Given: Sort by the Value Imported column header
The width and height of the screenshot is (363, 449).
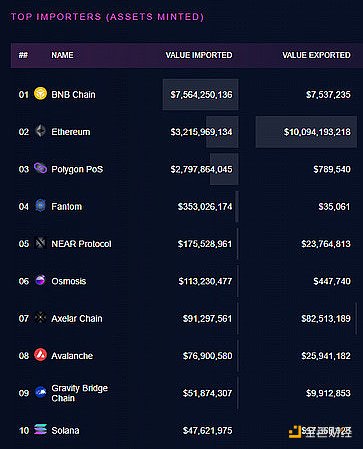Looking at the screenshot, I should click(x=199, y=55).
